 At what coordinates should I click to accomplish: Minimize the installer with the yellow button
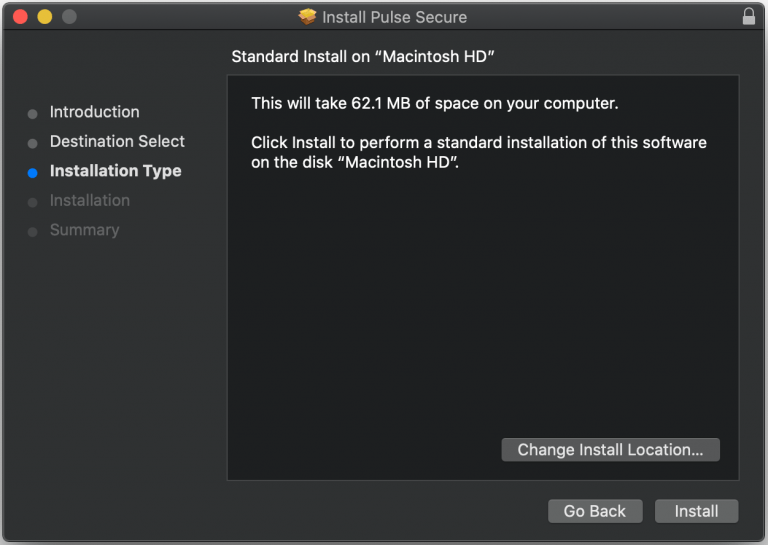pos(44,17)
